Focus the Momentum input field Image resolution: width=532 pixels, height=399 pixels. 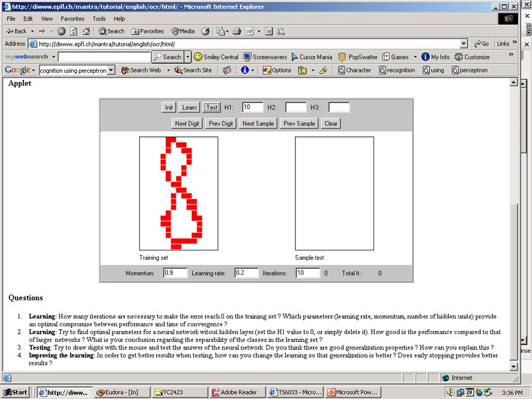(x=175, y=273)
